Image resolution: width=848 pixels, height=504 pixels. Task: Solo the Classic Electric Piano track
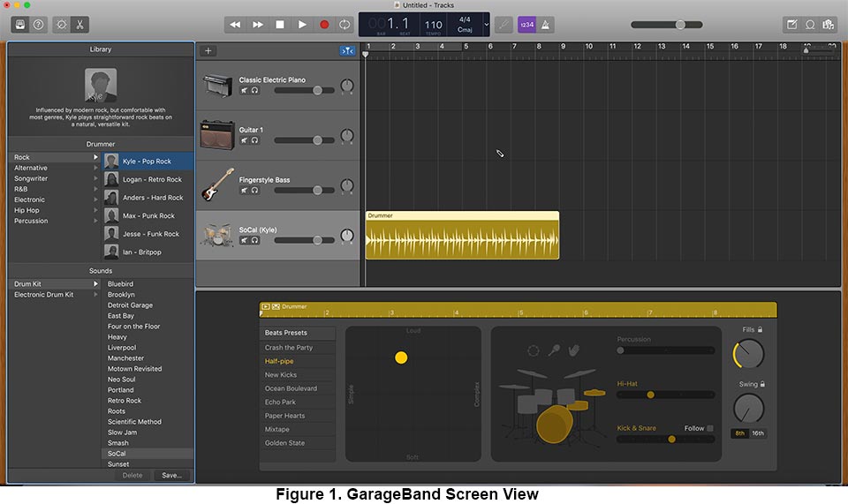pos(254,90)
